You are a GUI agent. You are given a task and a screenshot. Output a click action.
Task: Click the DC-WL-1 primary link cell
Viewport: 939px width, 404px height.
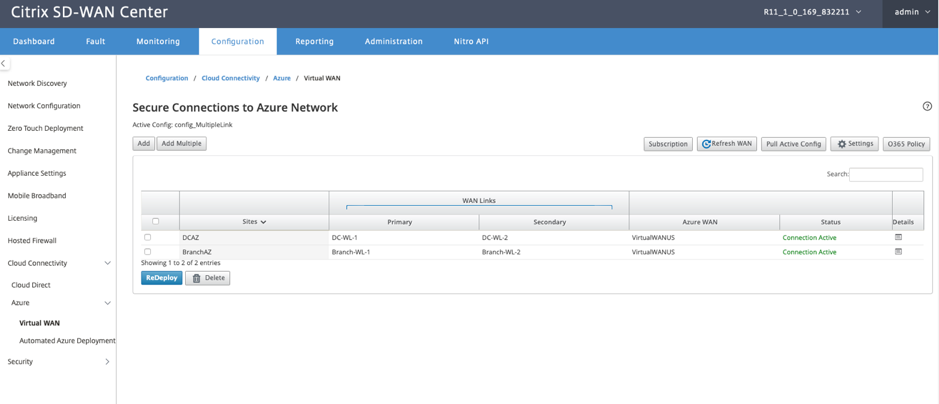point(404,238)
